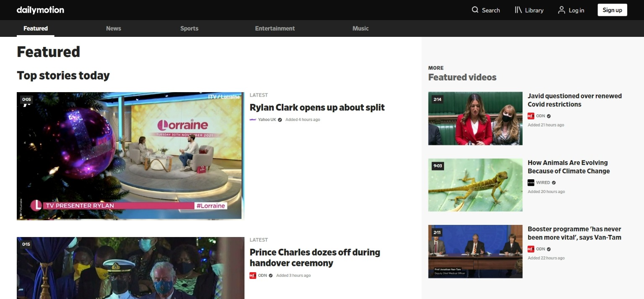Click the Search label

coord(491,10)
